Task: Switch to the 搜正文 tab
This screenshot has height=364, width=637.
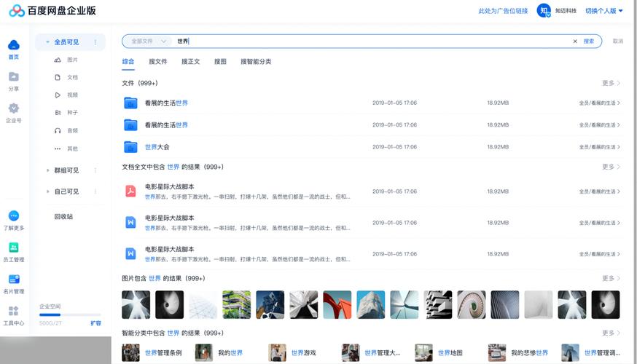Action: click(x=190, y=61)
